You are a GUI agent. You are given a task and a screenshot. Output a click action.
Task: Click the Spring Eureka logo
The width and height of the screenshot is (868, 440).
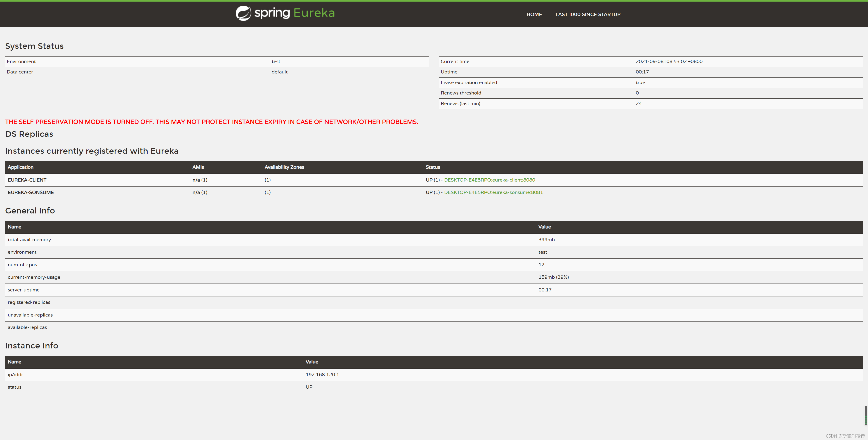coord(285,13)
